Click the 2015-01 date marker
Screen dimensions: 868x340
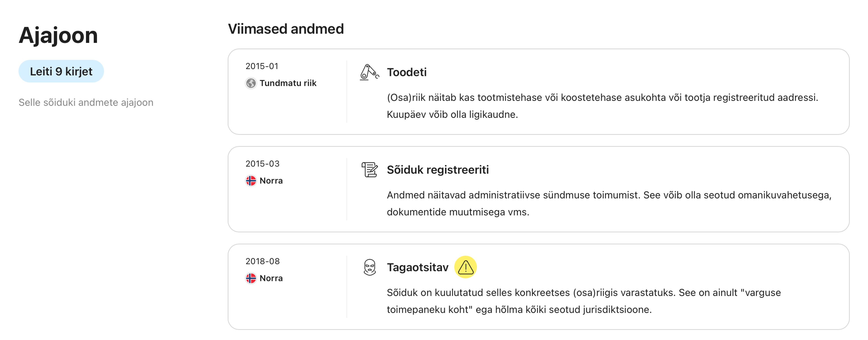pyautogui.click(x=262, y=66)
